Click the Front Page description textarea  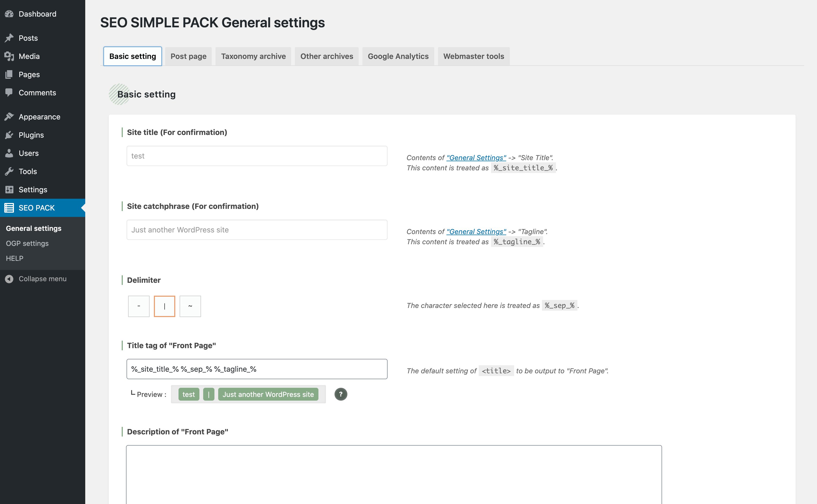pyautogui.click(x=394, y=475)
